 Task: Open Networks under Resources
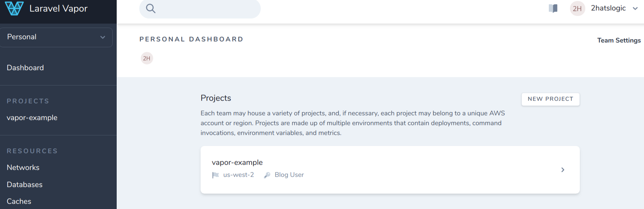click(x=23, y=167)
